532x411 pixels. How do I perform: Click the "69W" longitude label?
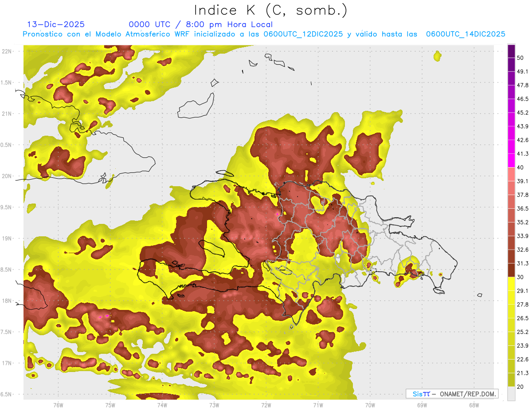point(422,405)
